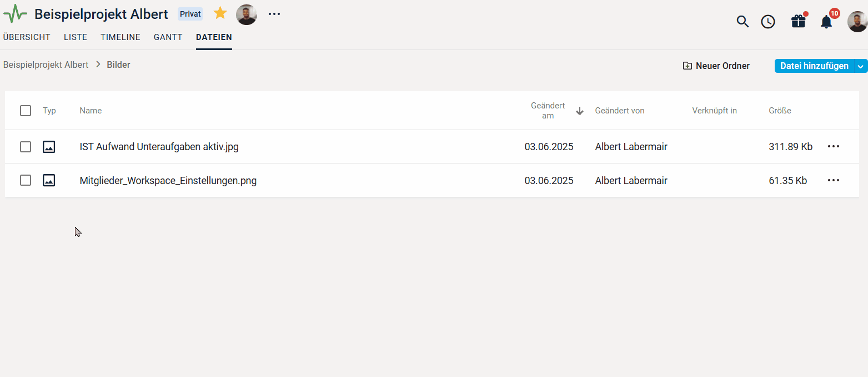868x377 pixels.
Task: Click the Neuer Ordner button
Action: click(716, 66)
